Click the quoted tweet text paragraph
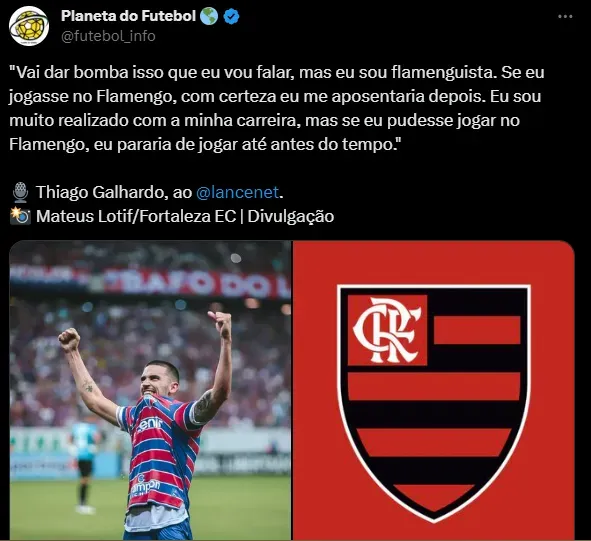Image resolution: width=591 pixels, height=541 pixels. coord(277,108)
